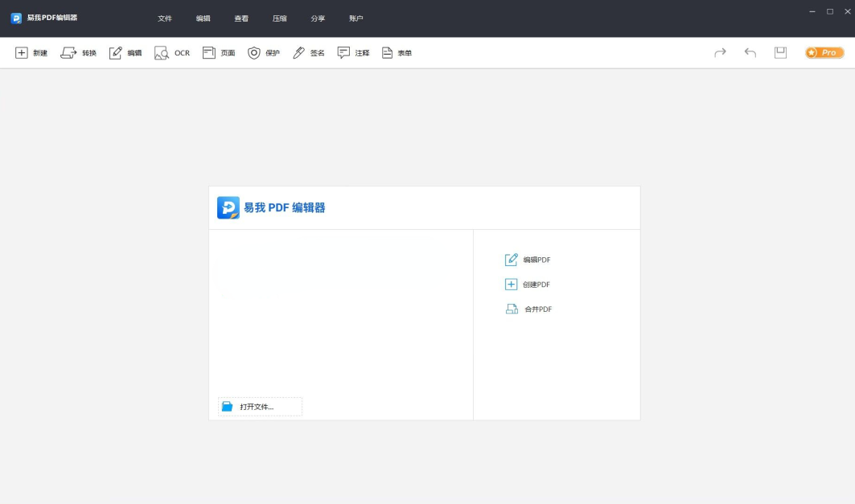Image resolution: width=855 pixels, height=504 pixels.
Task: Click the 易我PDF编辑器 logo in title bar
Action: point(16,18)
